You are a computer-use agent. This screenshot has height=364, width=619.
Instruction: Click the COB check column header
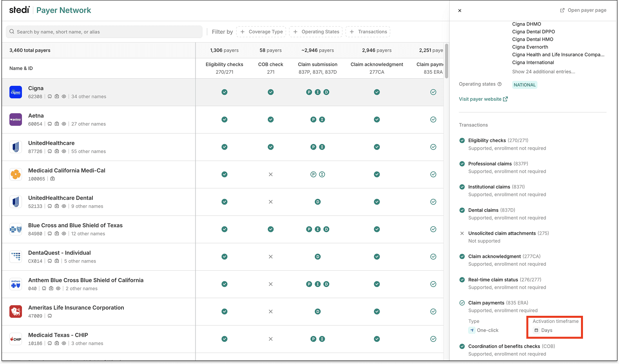(271, 68)
